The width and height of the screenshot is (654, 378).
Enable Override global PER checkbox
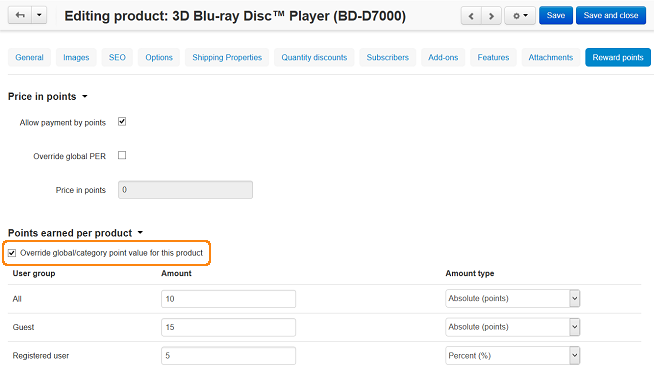point(122,155)
